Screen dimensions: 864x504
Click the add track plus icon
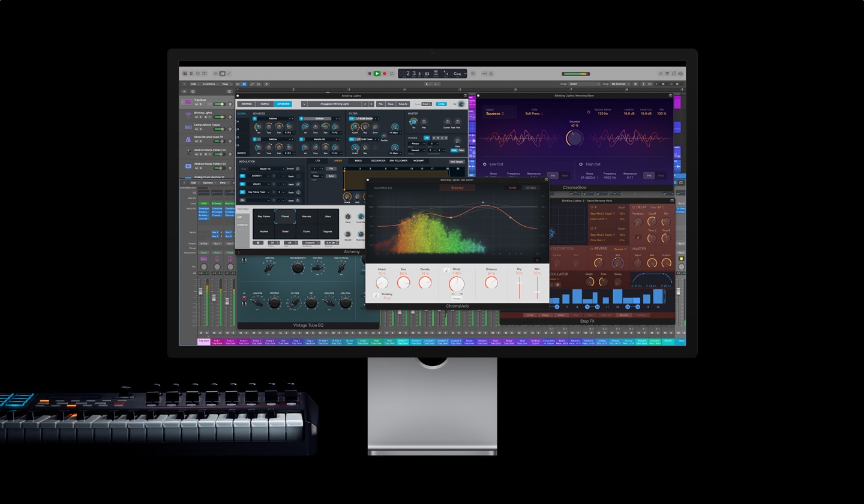pos(184,91)
